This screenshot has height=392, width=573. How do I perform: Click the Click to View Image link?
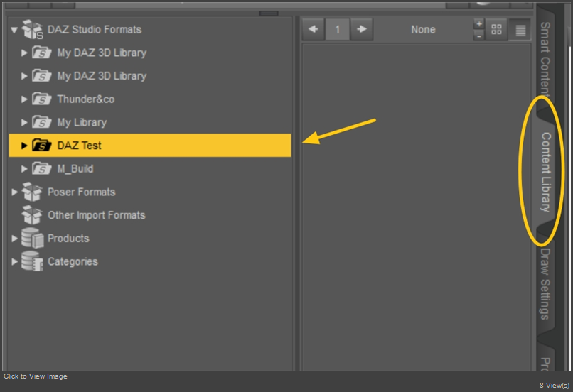(36, 376)
